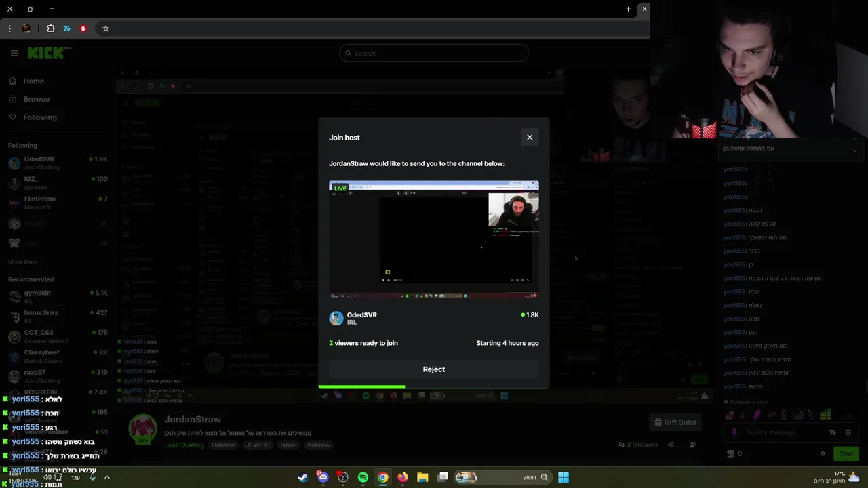Click the 2 Viewers count
The height and width of the screenshot is (488, 868).
click(638, 445)
